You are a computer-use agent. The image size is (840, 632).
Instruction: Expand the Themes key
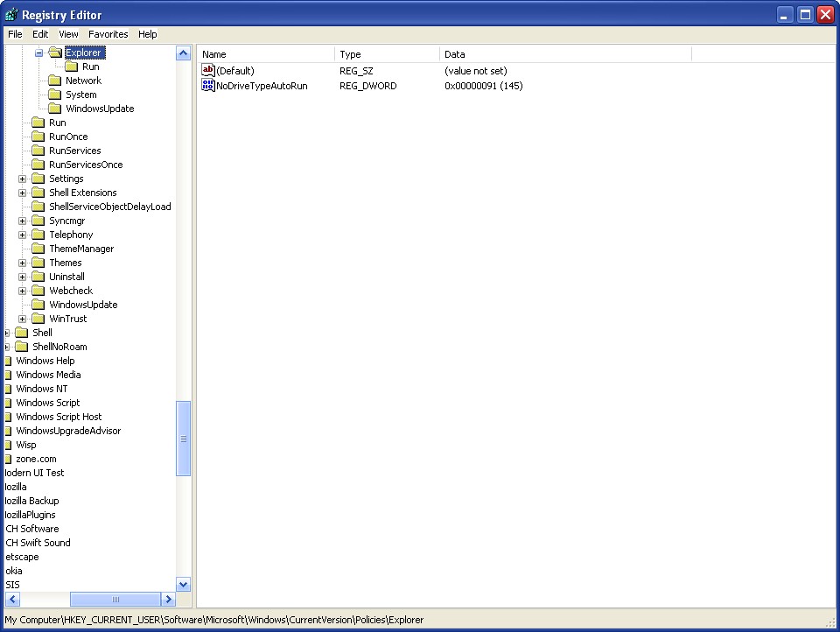(x=22, y=263)
